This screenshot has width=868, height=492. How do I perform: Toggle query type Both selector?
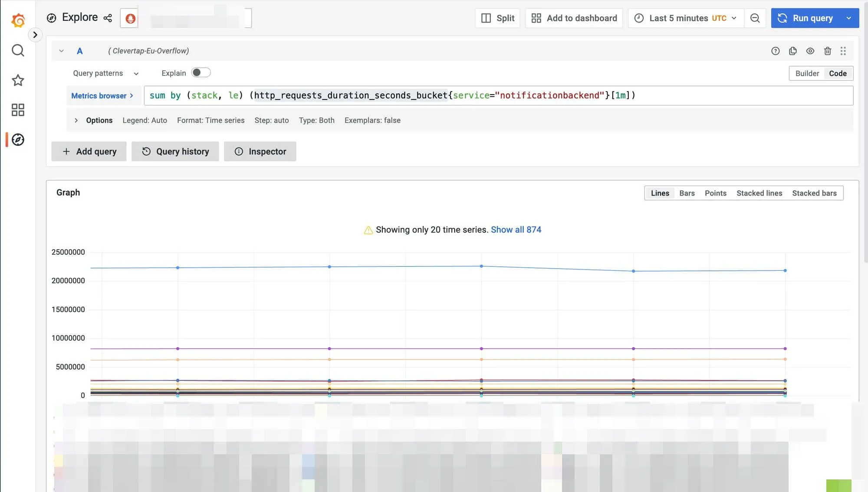click(316, 120)
